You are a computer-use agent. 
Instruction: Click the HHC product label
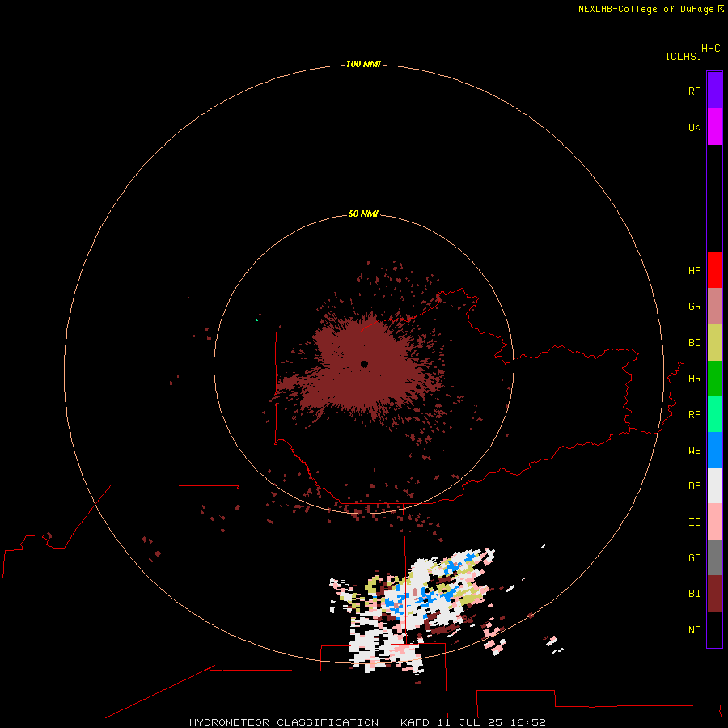(710, 49)
